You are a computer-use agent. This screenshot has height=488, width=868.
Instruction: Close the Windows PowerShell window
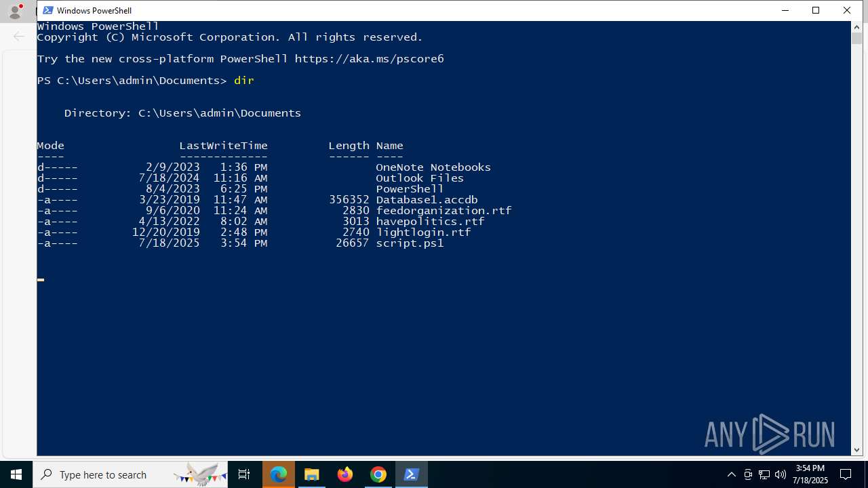pyautogui.click(x=847, y=10)
